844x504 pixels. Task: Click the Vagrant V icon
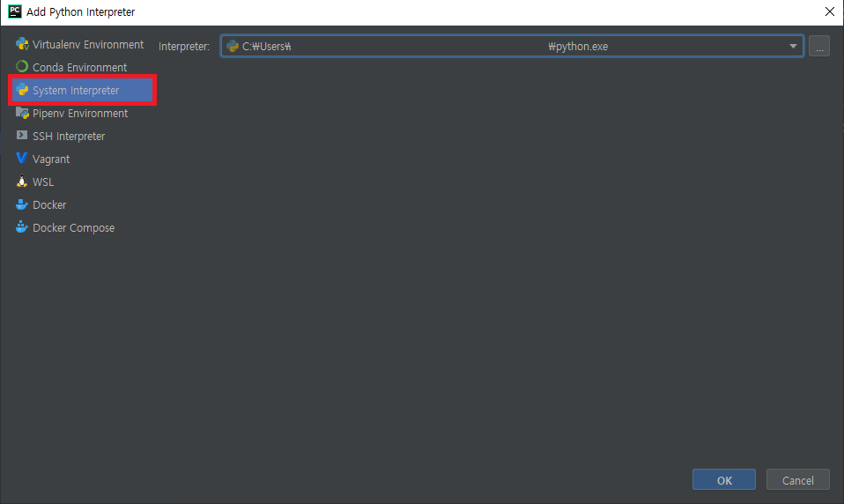click(21, 158)
